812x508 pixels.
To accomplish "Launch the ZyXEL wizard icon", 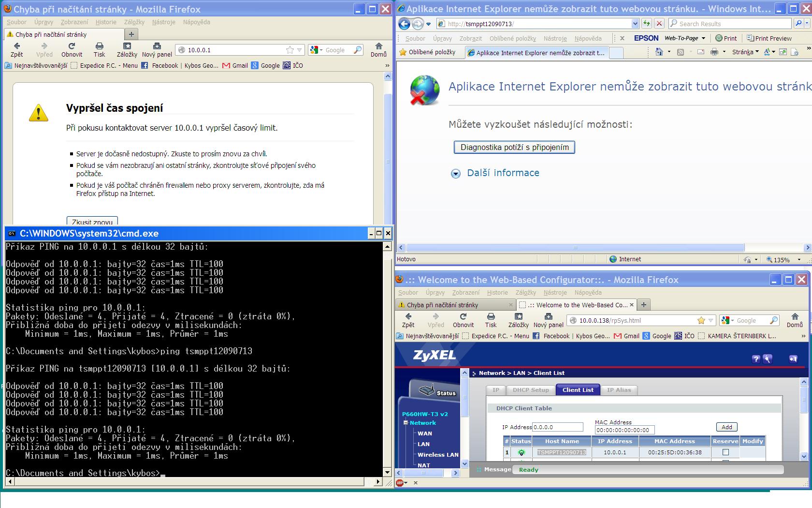I will pos(768,359).
